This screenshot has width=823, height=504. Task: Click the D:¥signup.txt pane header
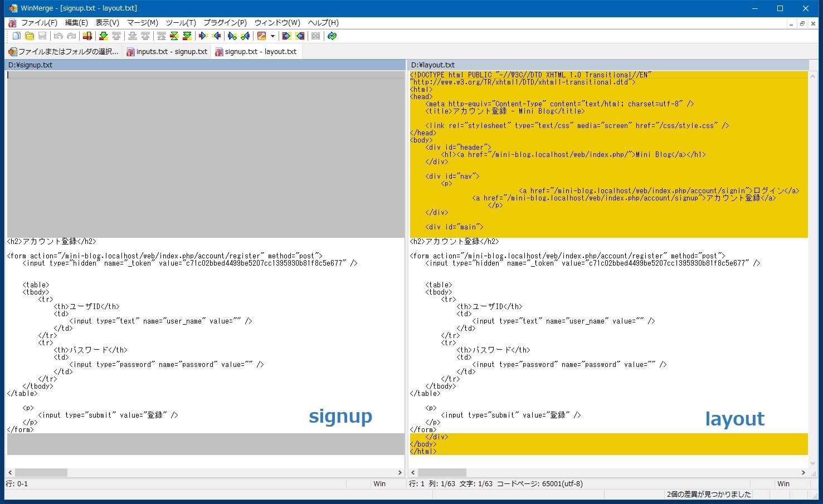[205, 65]
